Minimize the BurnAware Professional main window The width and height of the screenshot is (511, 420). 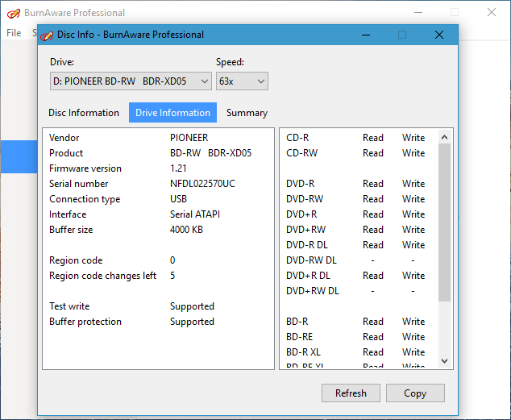coord(418,13)
